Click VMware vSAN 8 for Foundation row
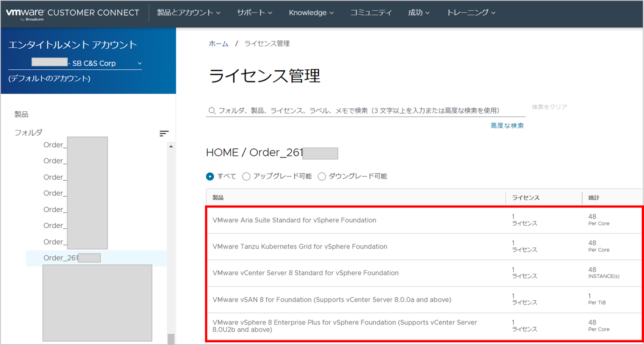 424,300
